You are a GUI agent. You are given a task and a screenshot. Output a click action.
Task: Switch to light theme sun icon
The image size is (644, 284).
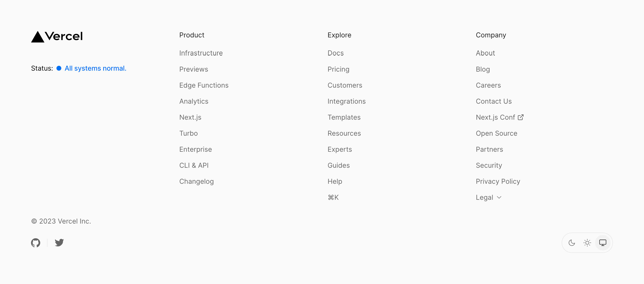(587, 242)
